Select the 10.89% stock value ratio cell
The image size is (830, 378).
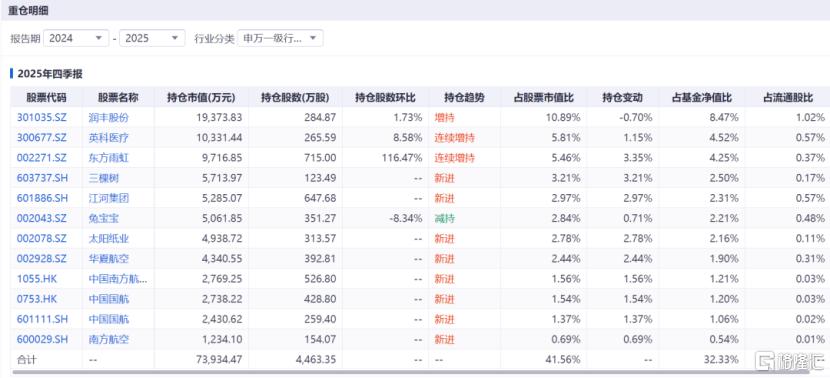click(563, 118)
